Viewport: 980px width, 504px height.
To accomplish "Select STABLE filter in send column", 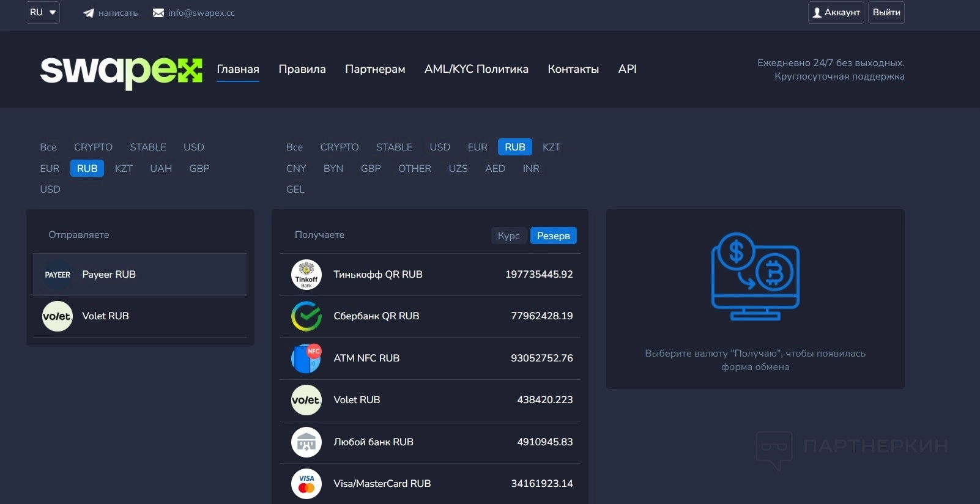I will point(148,147).
